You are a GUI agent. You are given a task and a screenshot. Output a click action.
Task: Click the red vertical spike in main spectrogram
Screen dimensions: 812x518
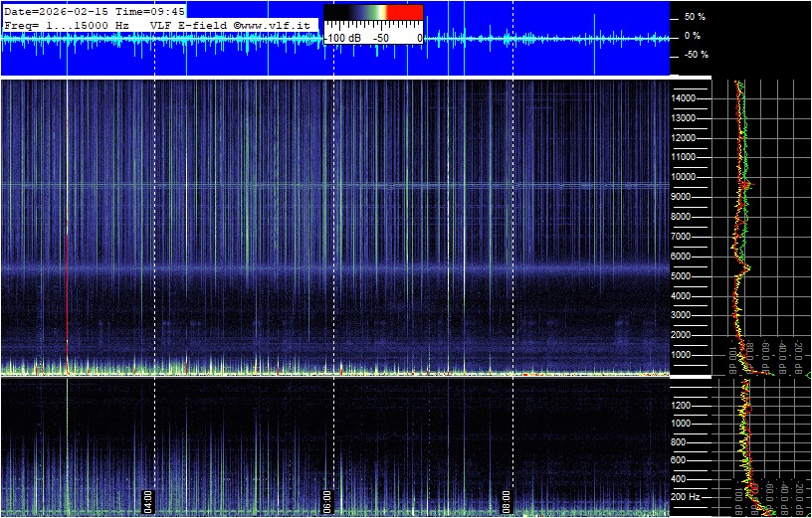click(67, 298)
